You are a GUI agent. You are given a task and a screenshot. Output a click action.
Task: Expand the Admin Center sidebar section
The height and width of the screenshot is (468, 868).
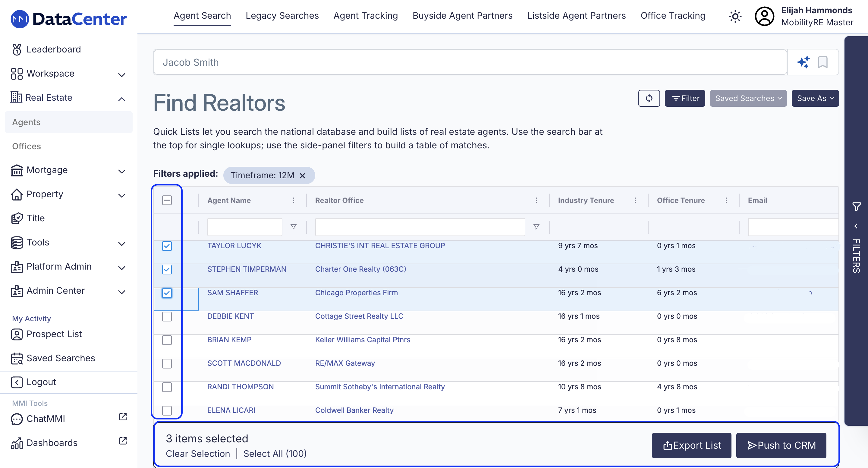[x=122, y=292]
